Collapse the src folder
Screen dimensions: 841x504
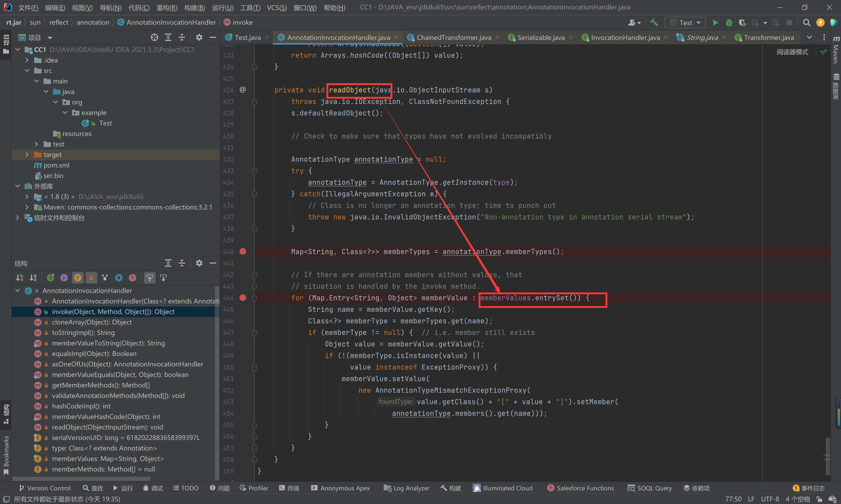click(27, 71)
